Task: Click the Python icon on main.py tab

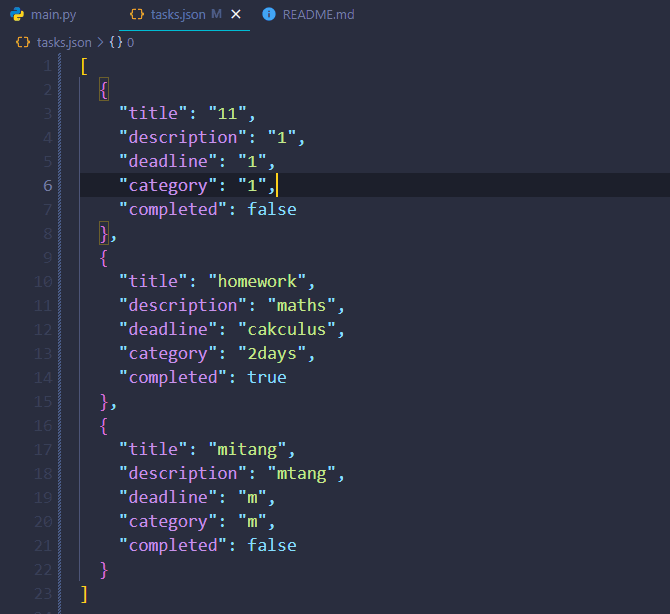Action: point(18,15)
